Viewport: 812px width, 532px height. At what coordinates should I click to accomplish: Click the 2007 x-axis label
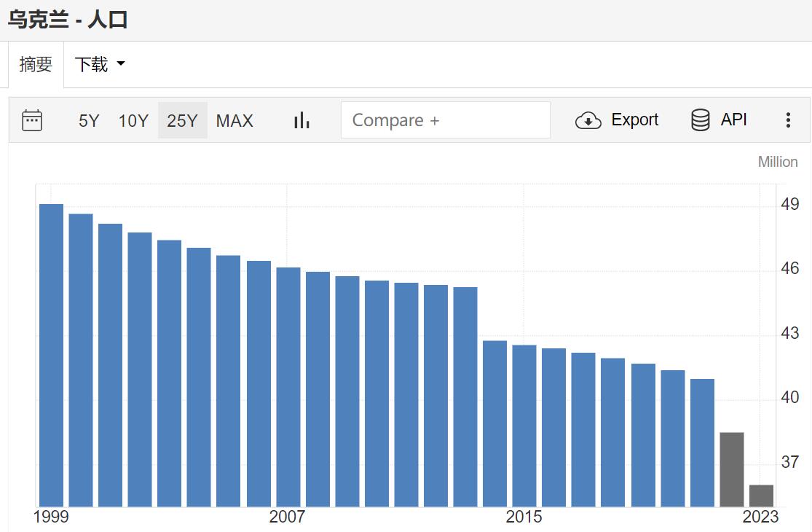tap(287, 517)
